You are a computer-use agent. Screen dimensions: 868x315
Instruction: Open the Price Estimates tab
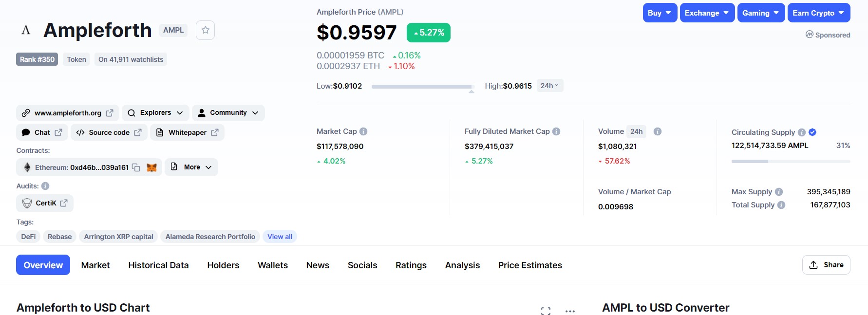[x=530, y=265]
